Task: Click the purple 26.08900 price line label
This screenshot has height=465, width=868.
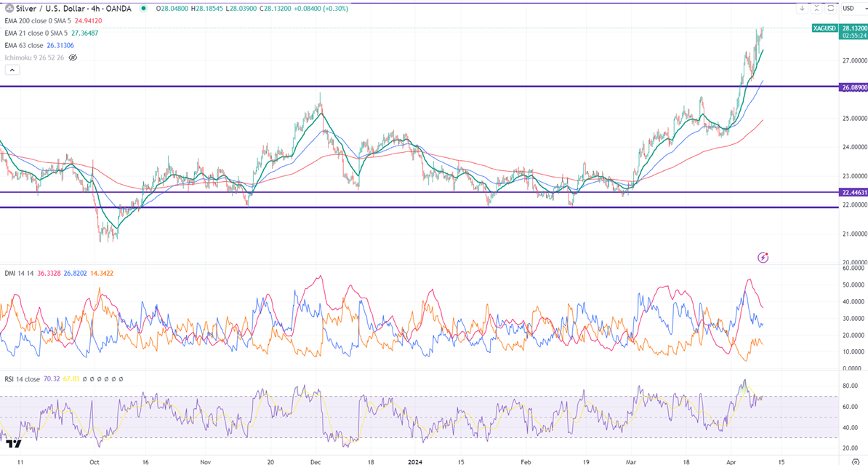Action: 853,87
